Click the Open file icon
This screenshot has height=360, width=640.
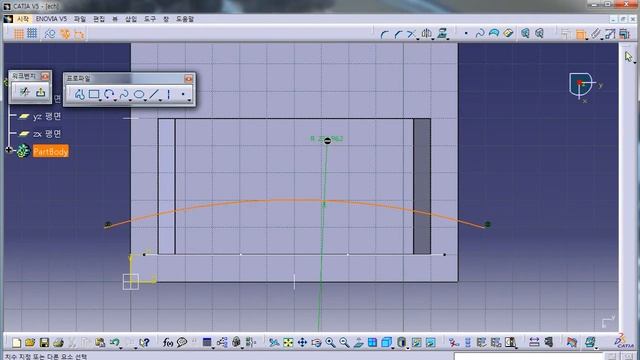click(x=30, y=342)
